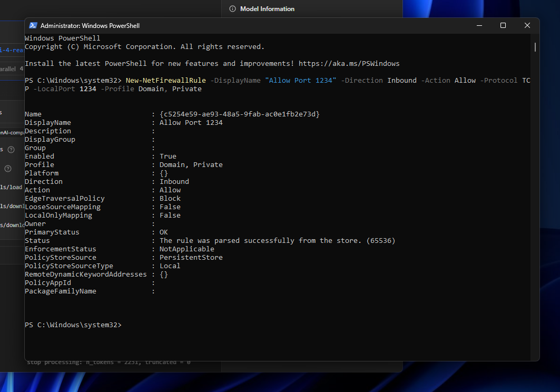Click the lower standalone help question mark icon
The image size is (560, 392).
tap(8, 168)
